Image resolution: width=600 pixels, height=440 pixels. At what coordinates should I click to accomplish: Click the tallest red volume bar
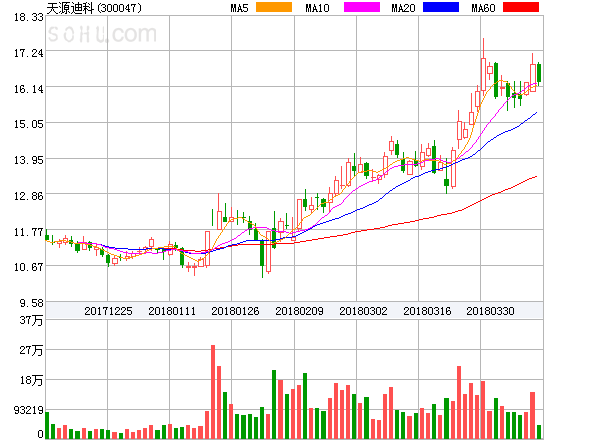[213, 392]
